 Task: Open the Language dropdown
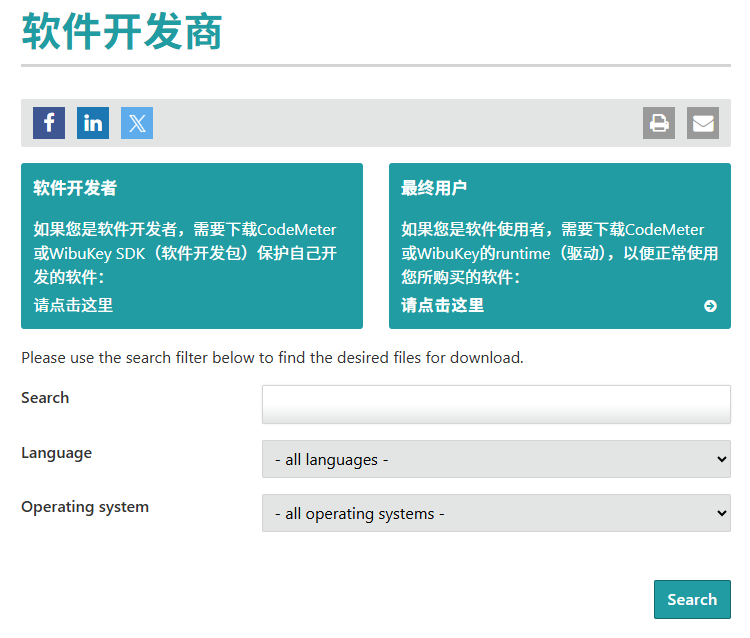pos(496,459)
